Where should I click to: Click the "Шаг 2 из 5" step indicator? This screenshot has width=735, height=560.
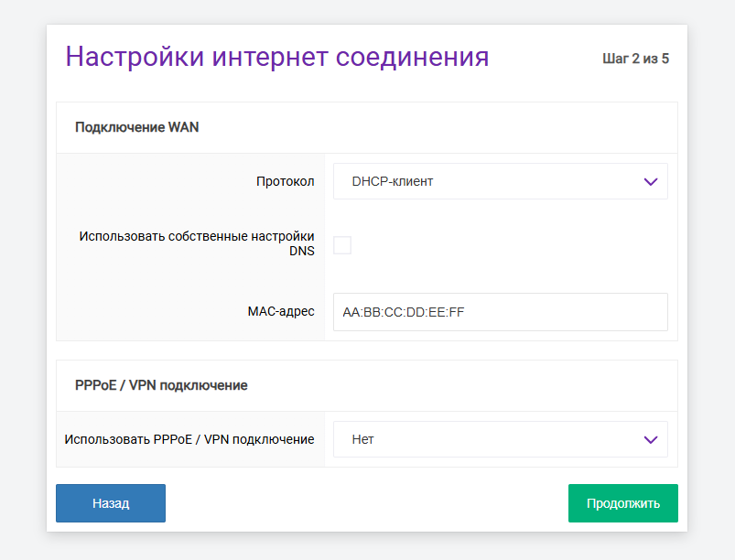(x=635, y=59)
